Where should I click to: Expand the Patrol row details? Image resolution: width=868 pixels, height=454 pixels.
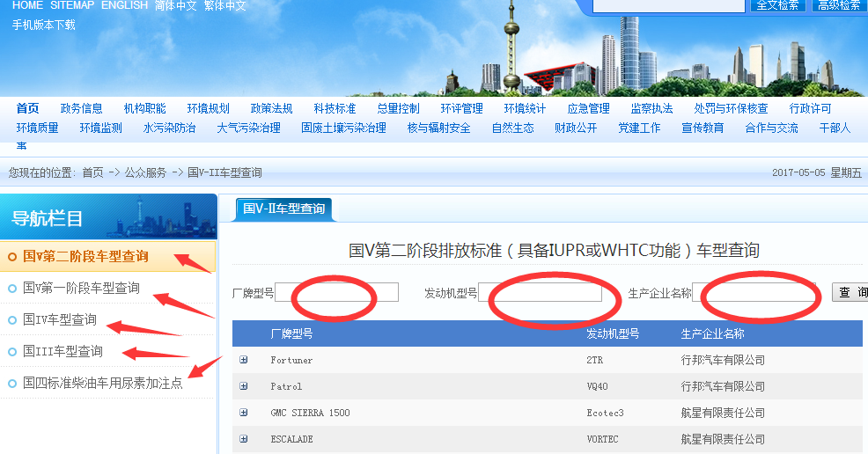(x=244, y=386)
